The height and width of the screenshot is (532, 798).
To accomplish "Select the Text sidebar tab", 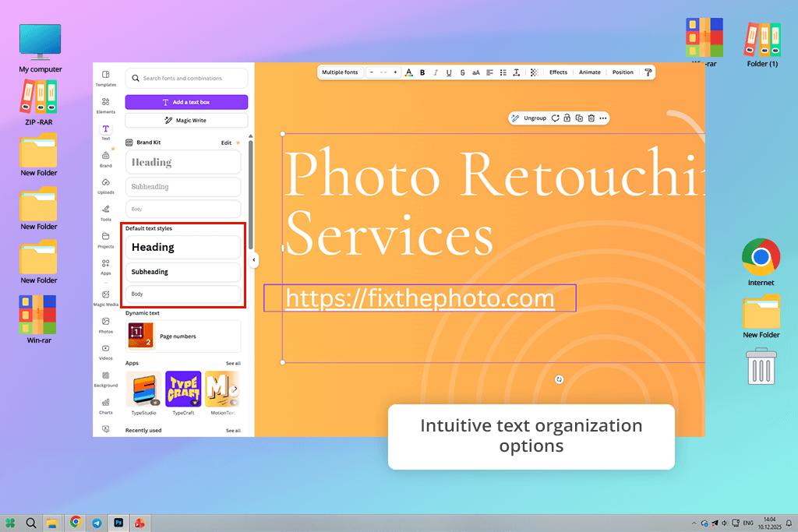I will pos(106,132).
